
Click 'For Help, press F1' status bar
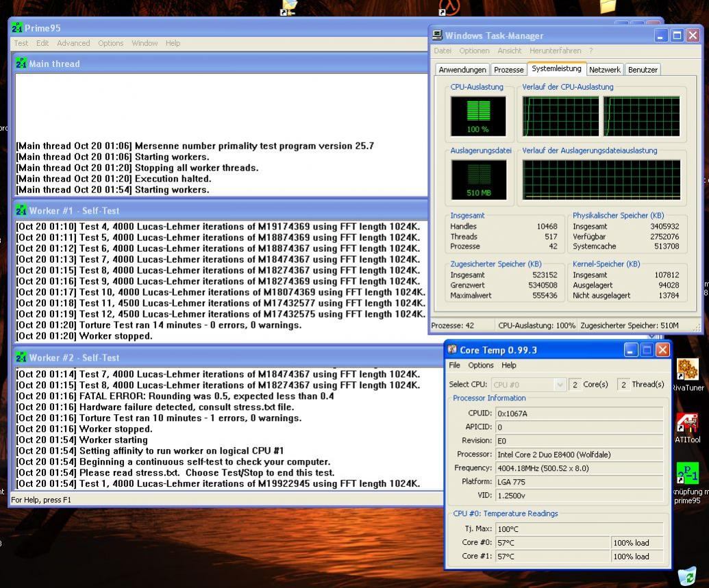41,500
